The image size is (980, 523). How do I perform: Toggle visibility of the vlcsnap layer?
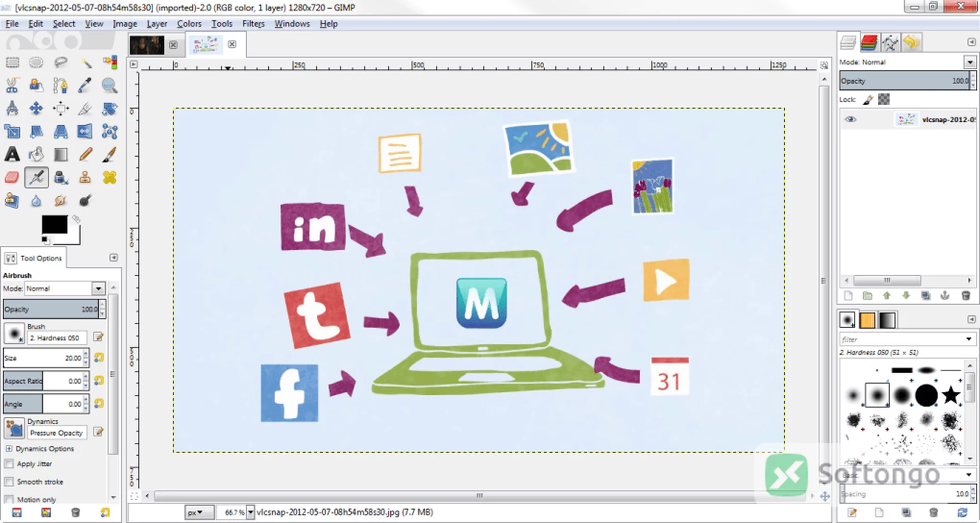(x=850, y=120)
